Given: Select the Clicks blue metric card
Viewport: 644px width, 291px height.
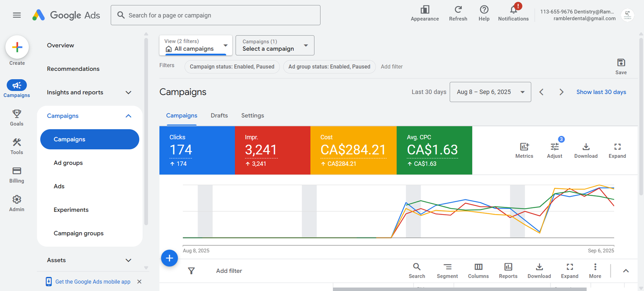Looking at the screenshot, I should coord(197,150).
